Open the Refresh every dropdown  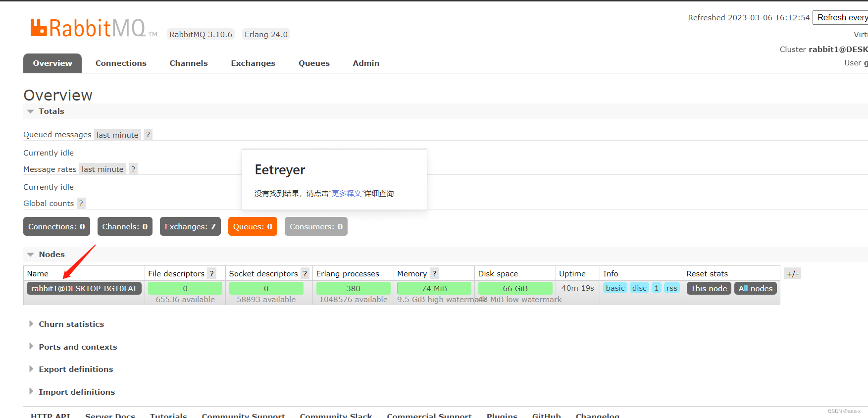840,17
